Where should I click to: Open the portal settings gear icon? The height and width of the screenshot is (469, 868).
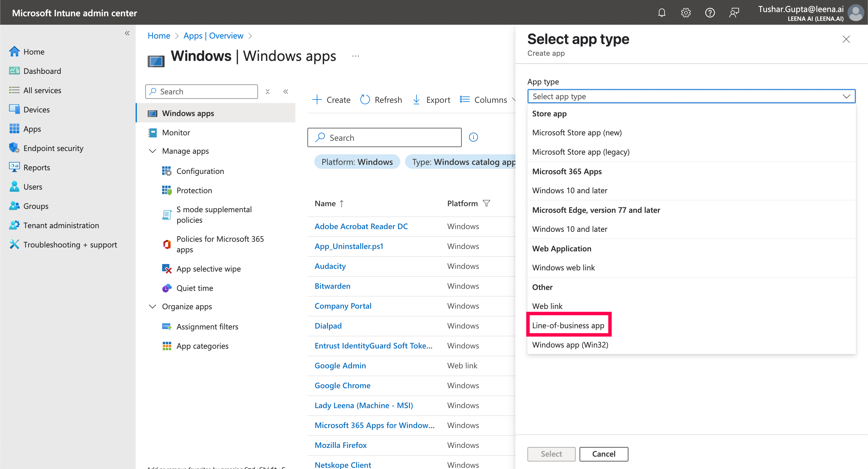[685, 13]
